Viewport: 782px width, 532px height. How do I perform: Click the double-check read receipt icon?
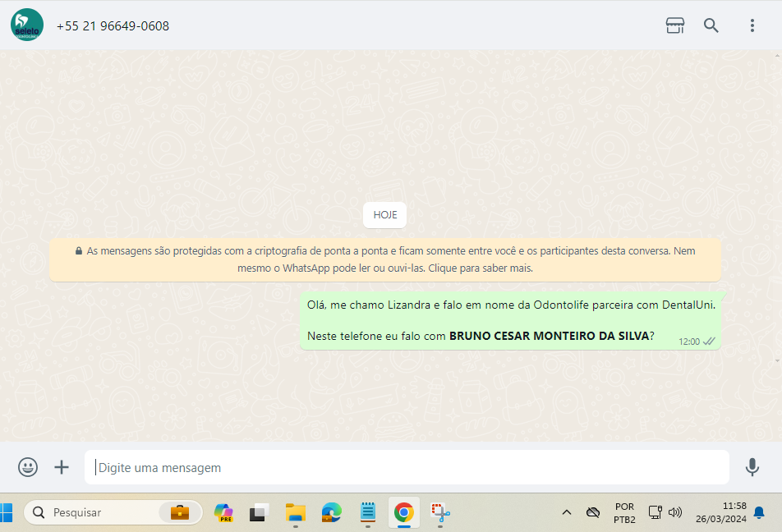point(709,342)
